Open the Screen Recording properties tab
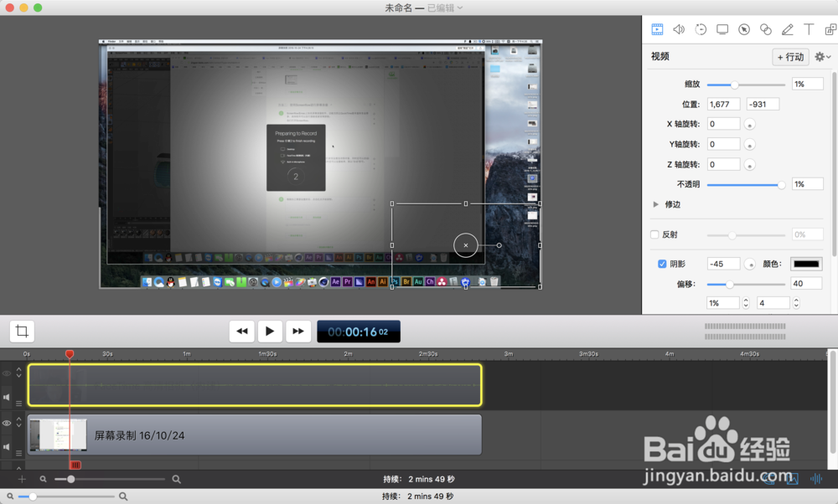Image resolution: width=838 pixels, height=504 pixels. coord(722,29)
